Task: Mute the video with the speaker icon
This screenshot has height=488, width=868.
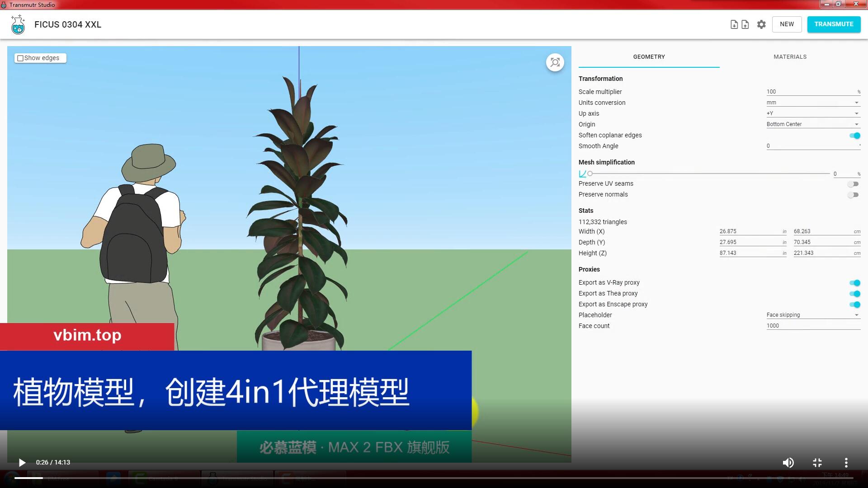Action: pyautogui.click(x=788, y=462)
